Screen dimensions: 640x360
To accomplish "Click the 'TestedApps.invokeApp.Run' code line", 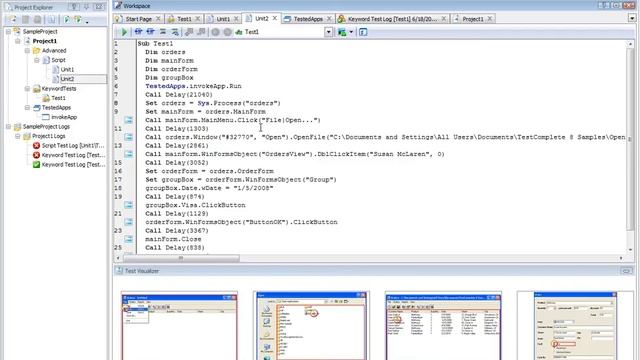I will tap(193, 86).
